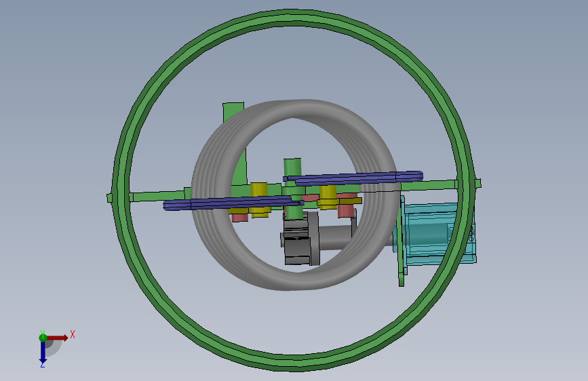Select the right yellow pulley
The height and width of the screenshot is (381, 588).
click(328, 197)
